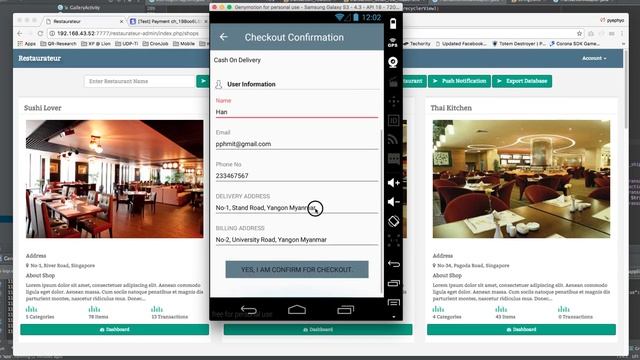
Task: Open QR-Research bookmark folder
Action: click(x=58, y=44)
